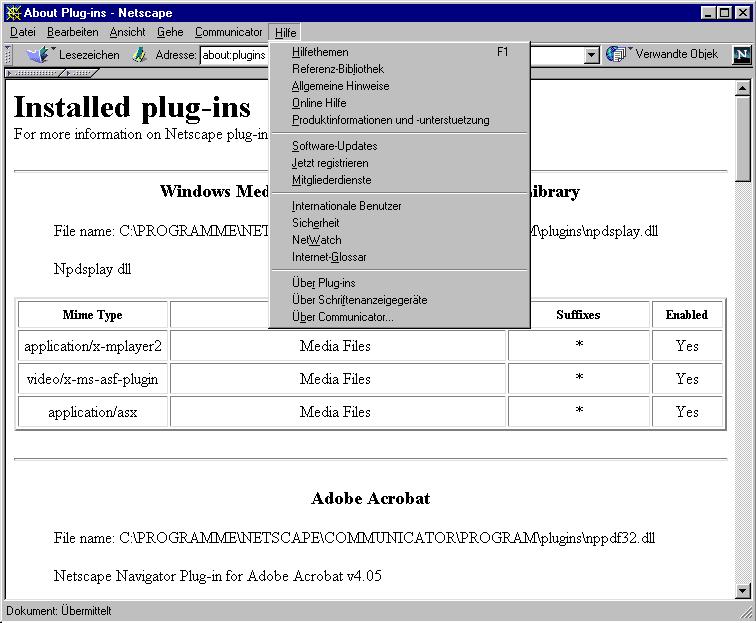The image size is (756, 623).
Task: Click the about:plugins address field
Action: pos(234,55)
